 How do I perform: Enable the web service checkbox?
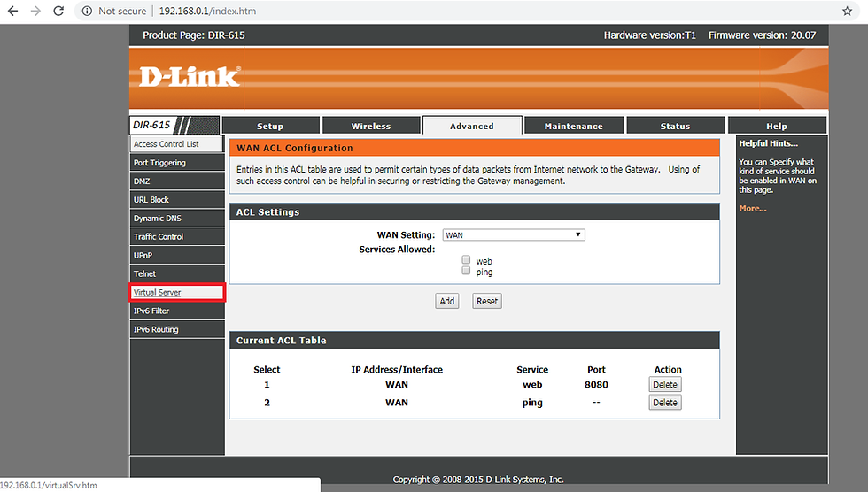(x=466, y=260)
